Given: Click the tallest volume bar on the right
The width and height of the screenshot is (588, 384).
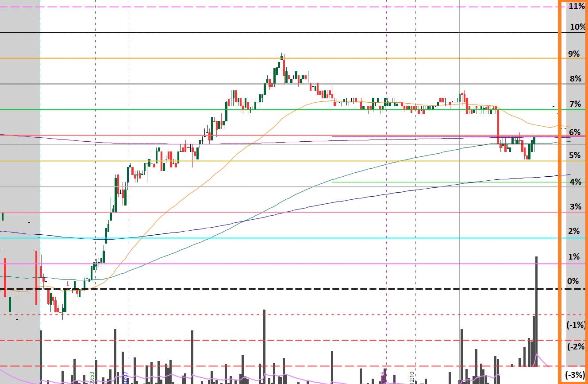Looking at the screenshot, I should 536,310.
